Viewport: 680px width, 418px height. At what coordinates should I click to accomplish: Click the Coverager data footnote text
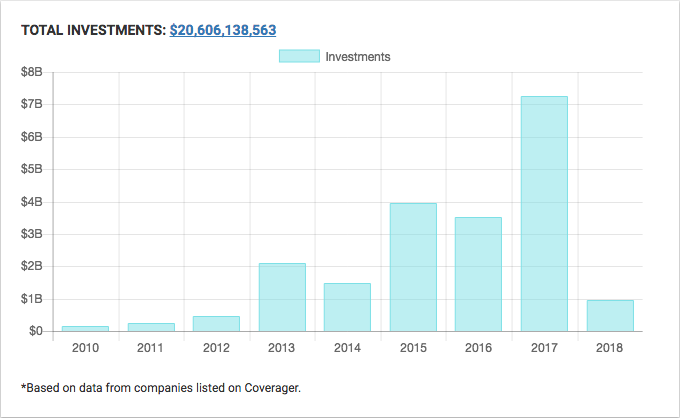[160, 386]
